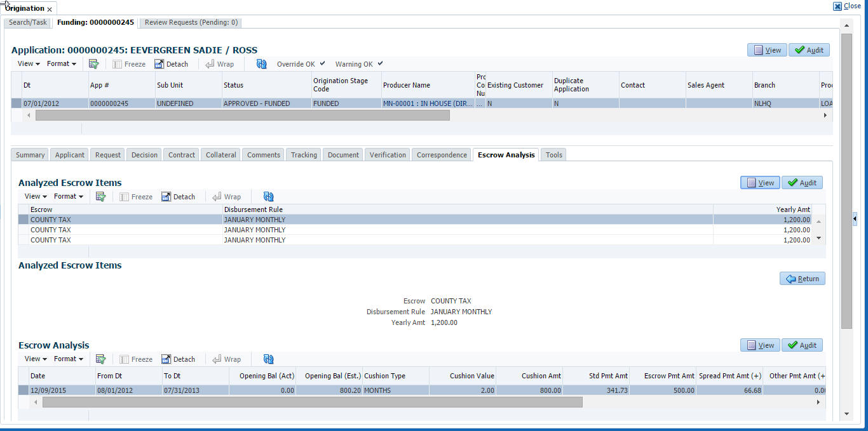Click View button in Application header
The height and width of the screenshot is (431, 868).
point(767,50)
